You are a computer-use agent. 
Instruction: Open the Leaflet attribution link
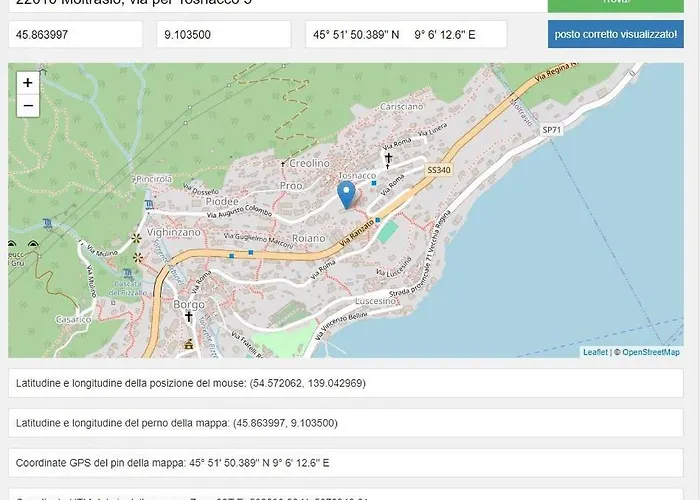(595, 352)
